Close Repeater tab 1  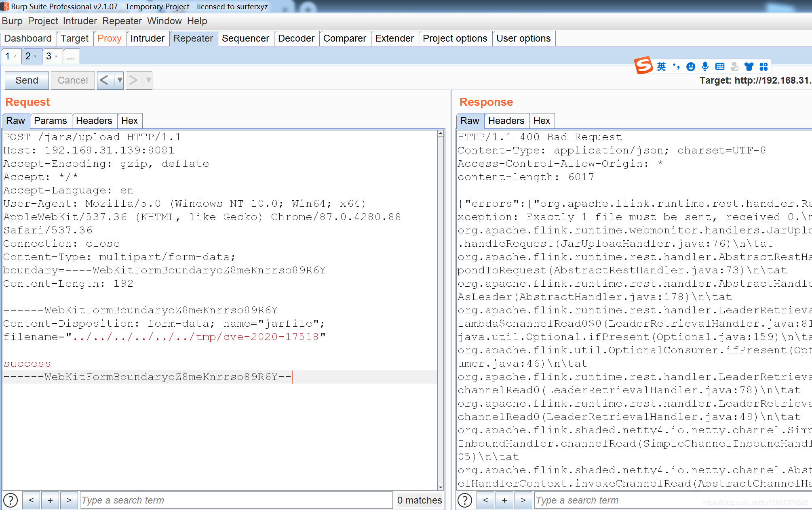click(x=15, y=57)
